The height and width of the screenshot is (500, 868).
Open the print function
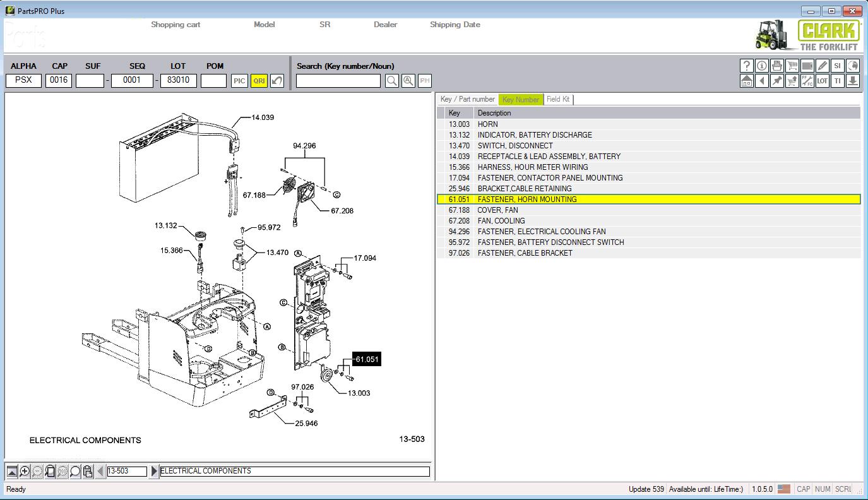777,66
